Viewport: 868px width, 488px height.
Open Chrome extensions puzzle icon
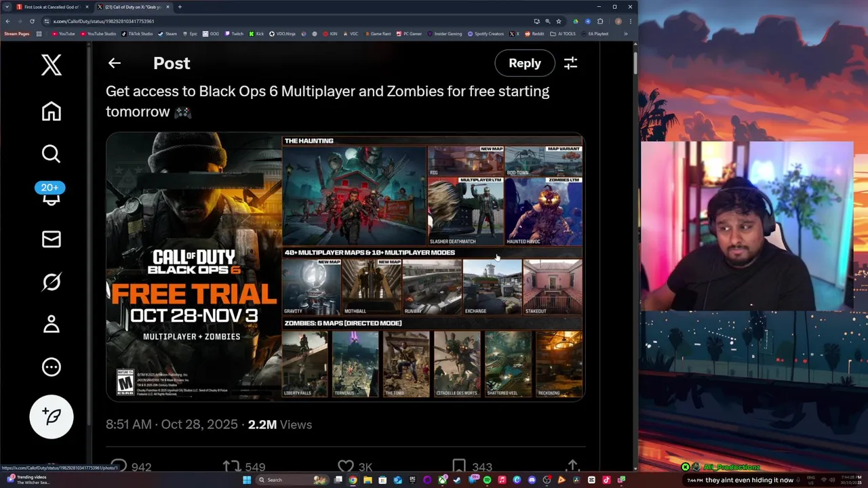(600, 21)
